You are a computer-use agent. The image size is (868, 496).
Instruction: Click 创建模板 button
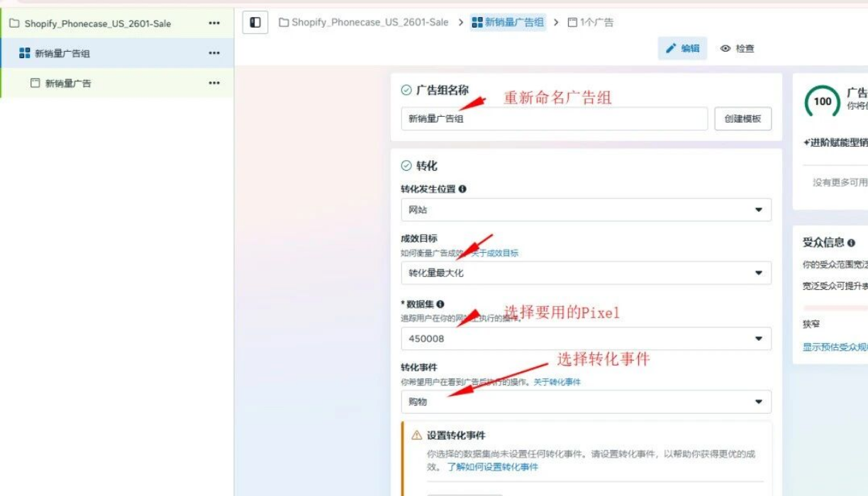coord(742,119)
